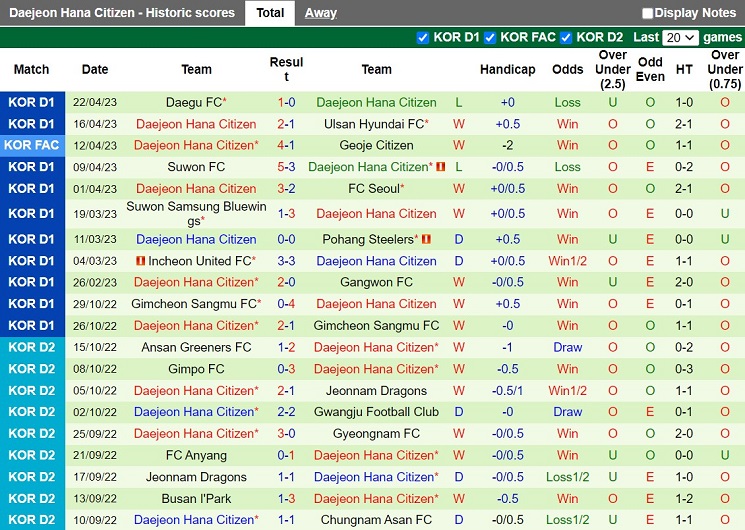Viewport: 745px width, 530px height.
Task: Click the 4-1 score against Geoje Citizen
Action: tap(286, 145)
